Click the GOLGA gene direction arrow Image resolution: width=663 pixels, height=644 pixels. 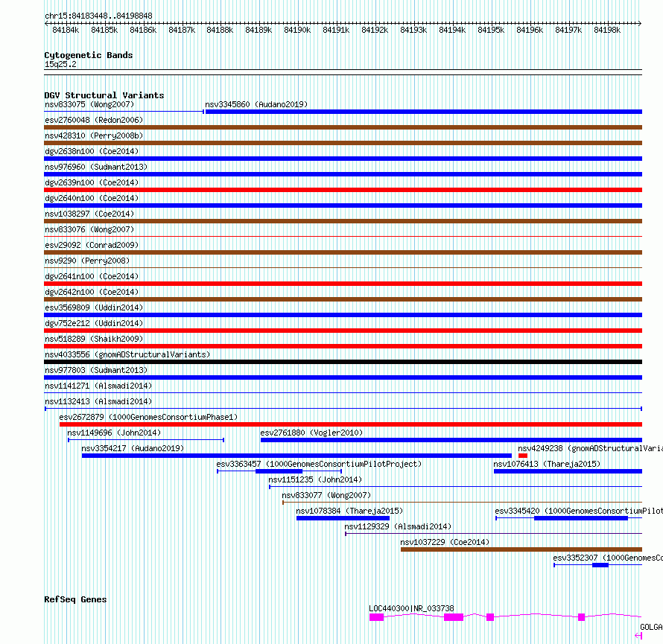(x=638, y=636)
